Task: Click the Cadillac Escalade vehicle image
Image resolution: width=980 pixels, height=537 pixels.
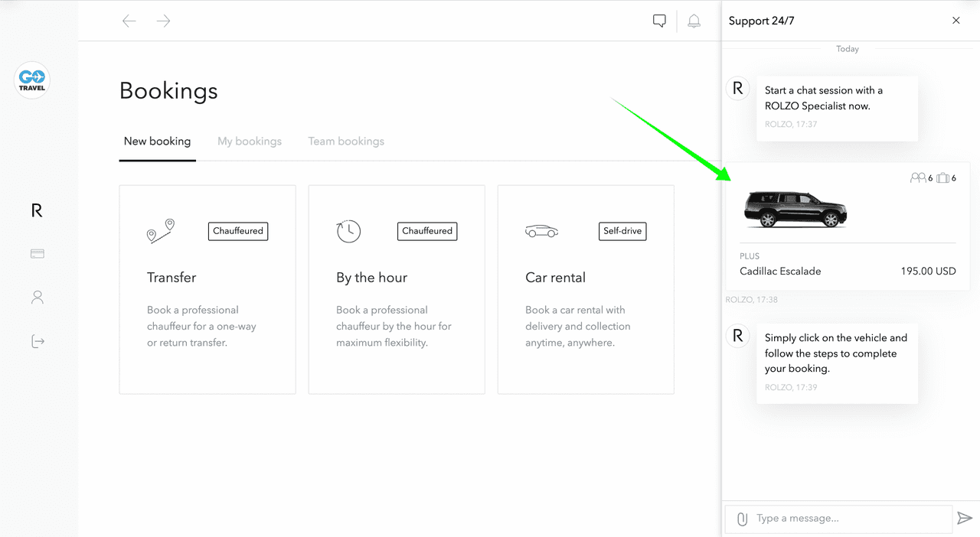Action: pyautogui.click(x=796, y=210)
